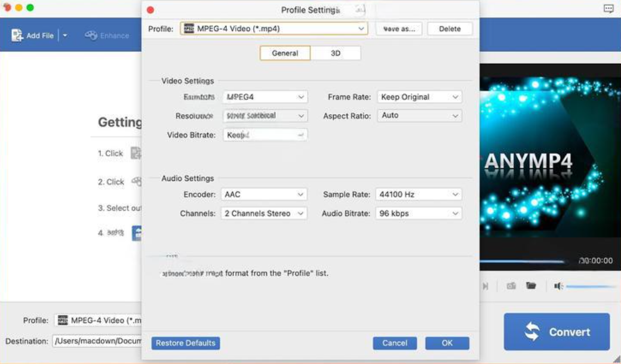Click the Audio Settings section heading

187,178
